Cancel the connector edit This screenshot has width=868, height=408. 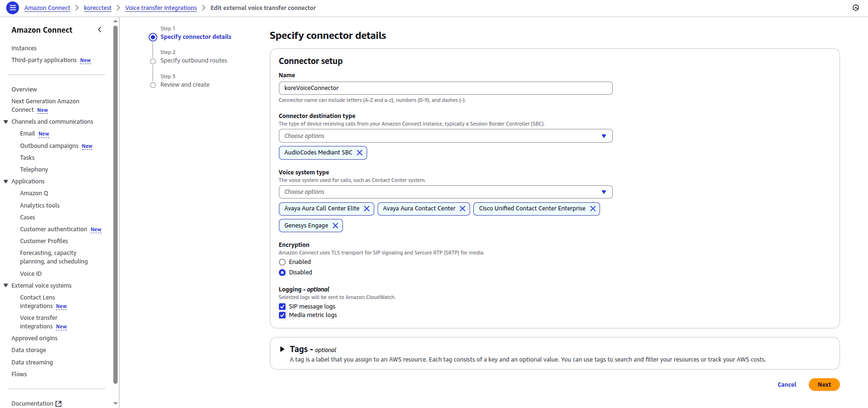(787, 384)
